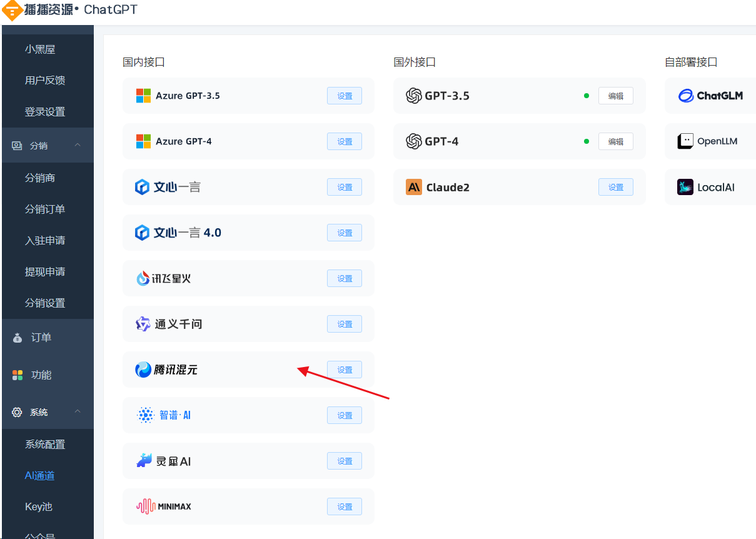This screenshot has height=539, width=756.
Task: Click 设置 for 通义千问
Action: (x=345, y=324)
